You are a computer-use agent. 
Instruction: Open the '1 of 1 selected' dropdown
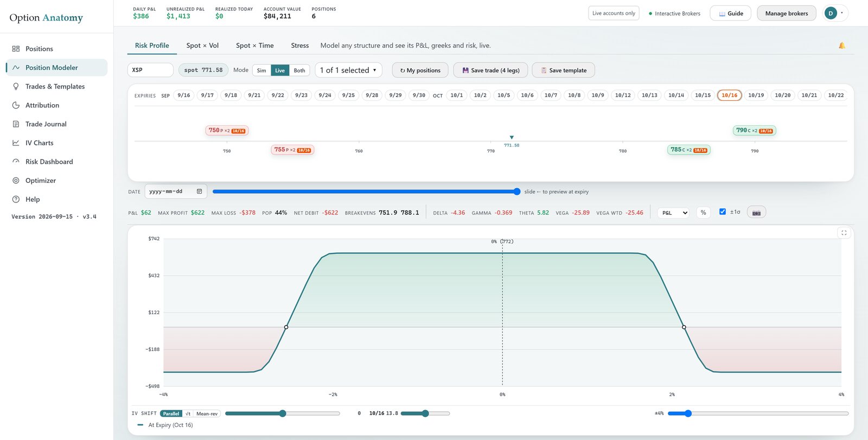348,71
